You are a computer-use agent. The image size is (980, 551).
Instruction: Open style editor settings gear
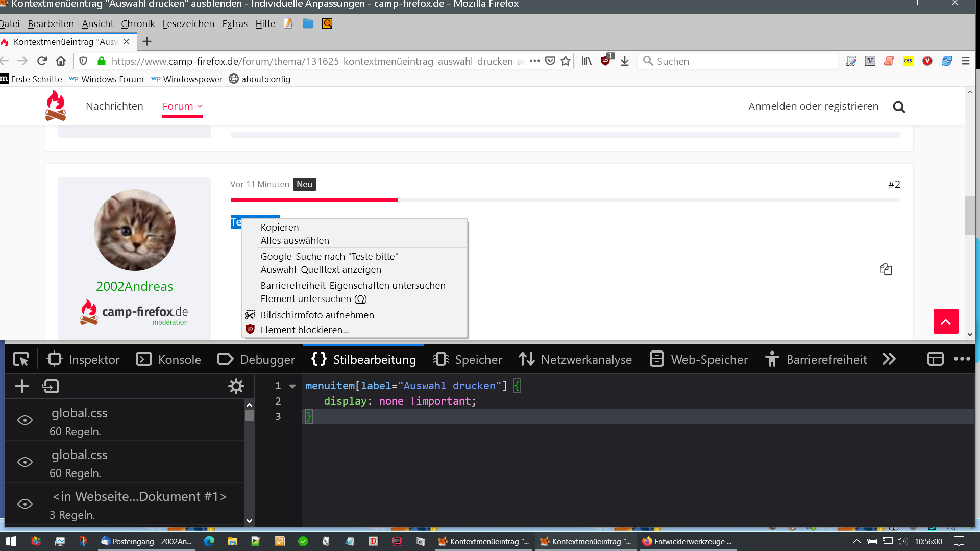click(x=236, y=386)
